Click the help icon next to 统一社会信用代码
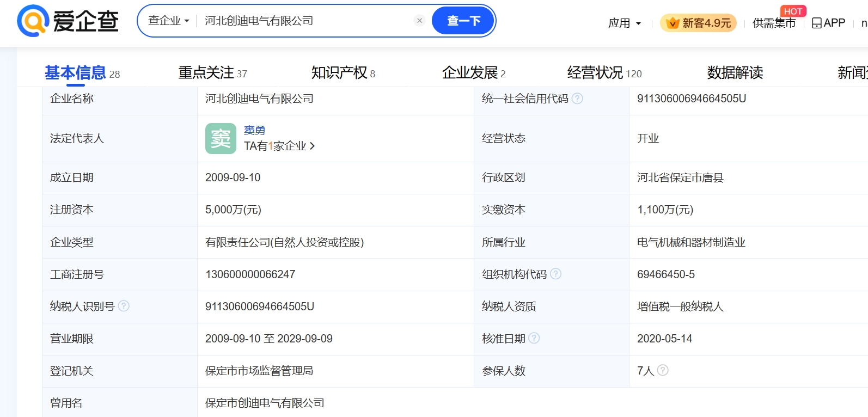The width and height of the screenshot is (868, 417). 577,99
